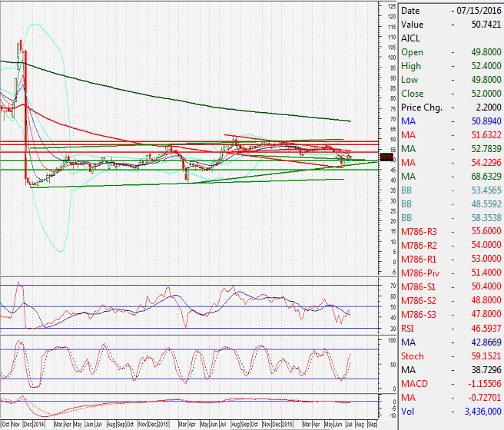Click the Dec2014 label on time axis
This screenshot has height=430, width=504.
(34, 424)
